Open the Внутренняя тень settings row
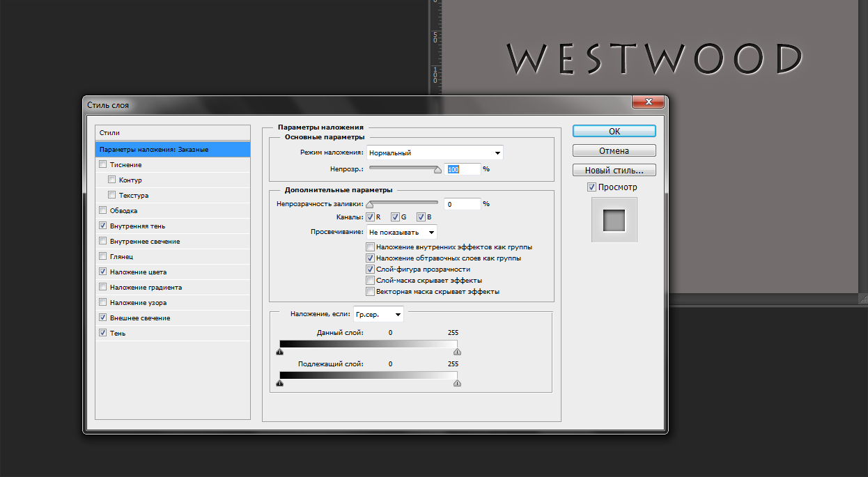Screen dimensions: 868x477 (x=172, y=226)
